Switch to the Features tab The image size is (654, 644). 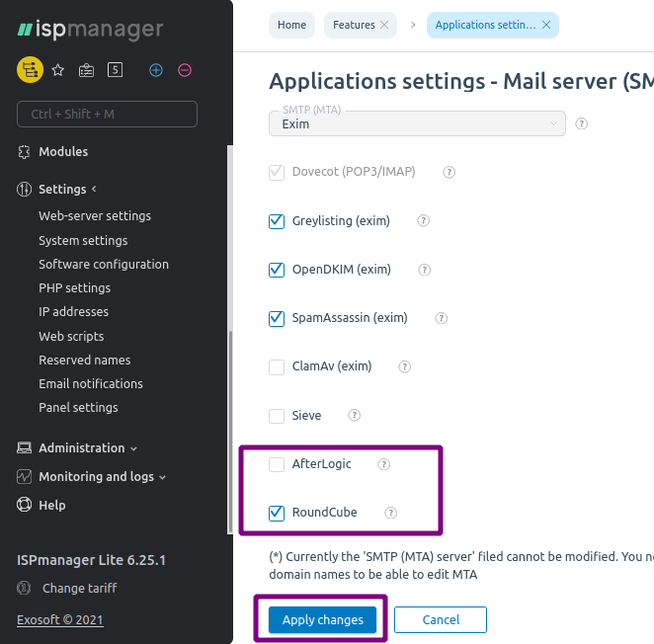(354, 25)
